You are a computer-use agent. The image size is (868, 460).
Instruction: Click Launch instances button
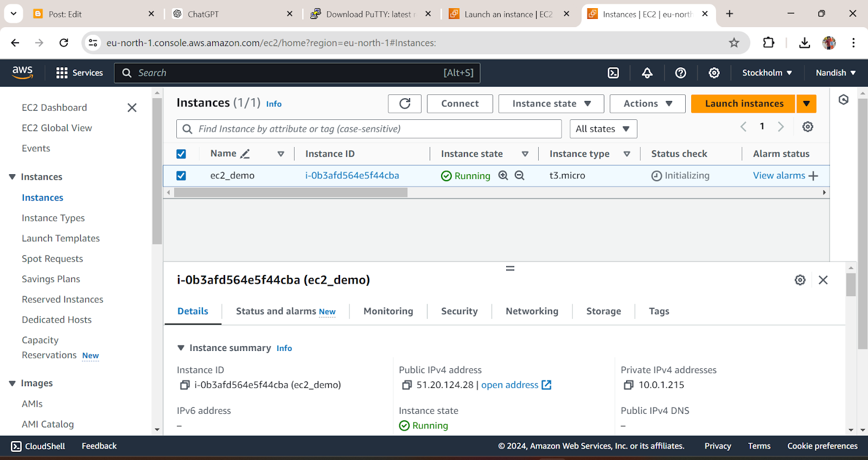744,104
